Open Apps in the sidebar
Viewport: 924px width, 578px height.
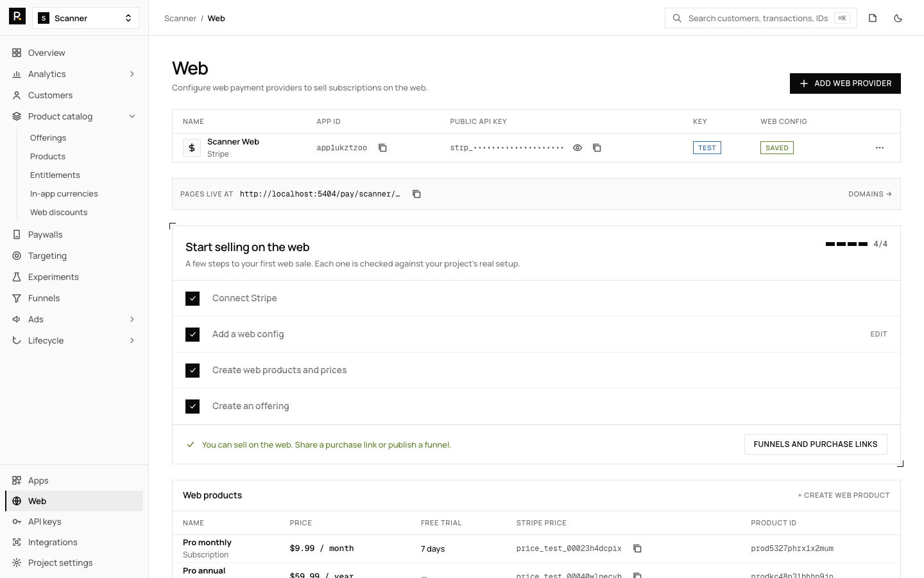pyautogui.click(x=74, y=480)
